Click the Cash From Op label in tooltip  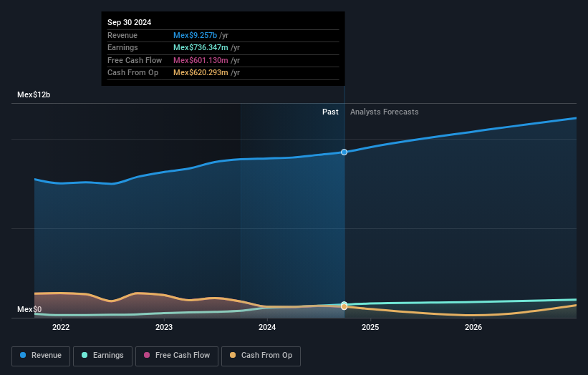pos(132,73)
